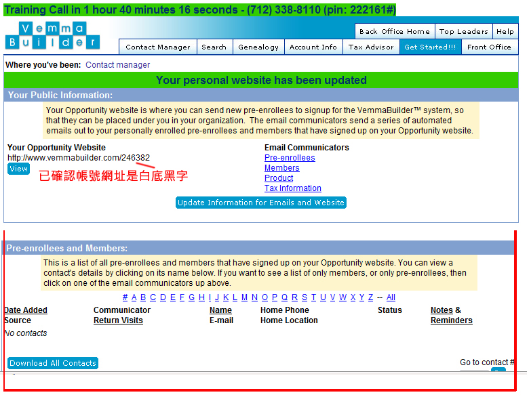Show All contacts link
Screen dimensions: 529x420
click(391, 297)
